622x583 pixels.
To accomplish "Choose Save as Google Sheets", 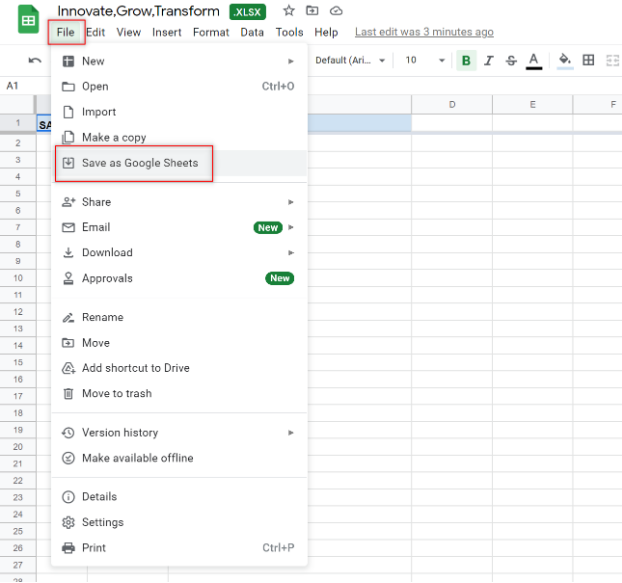I will pos(179,163).
